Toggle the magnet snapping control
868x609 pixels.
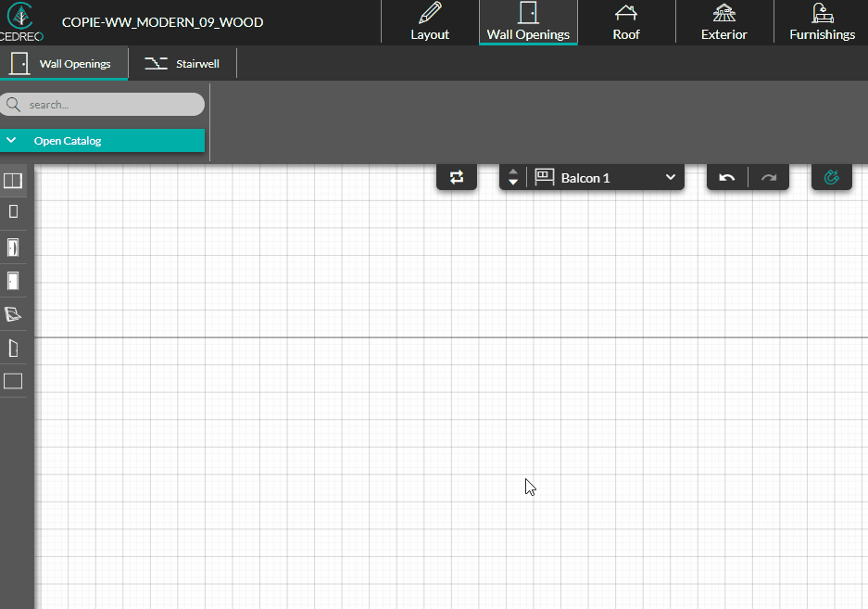tap(831, 176)
